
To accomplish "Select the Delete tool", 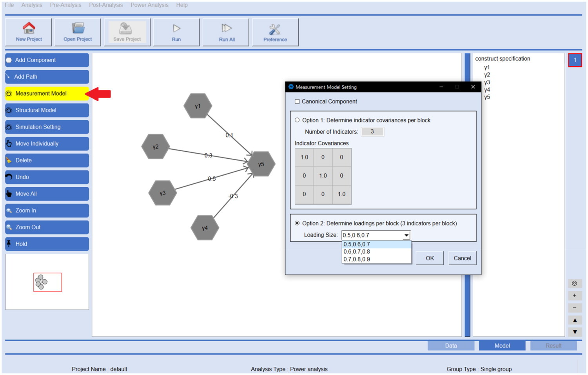I will [x=47, y=160].
